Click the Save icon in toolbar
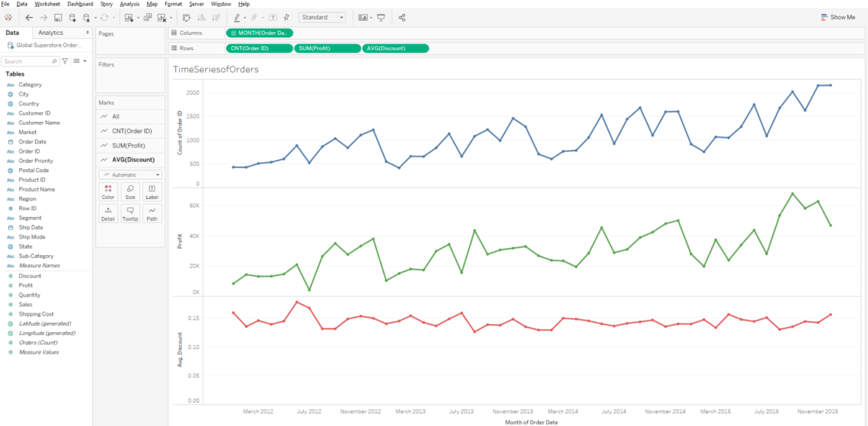Viewport: 868px width, 426px height. pyautogui.click(x=58, y=17)
